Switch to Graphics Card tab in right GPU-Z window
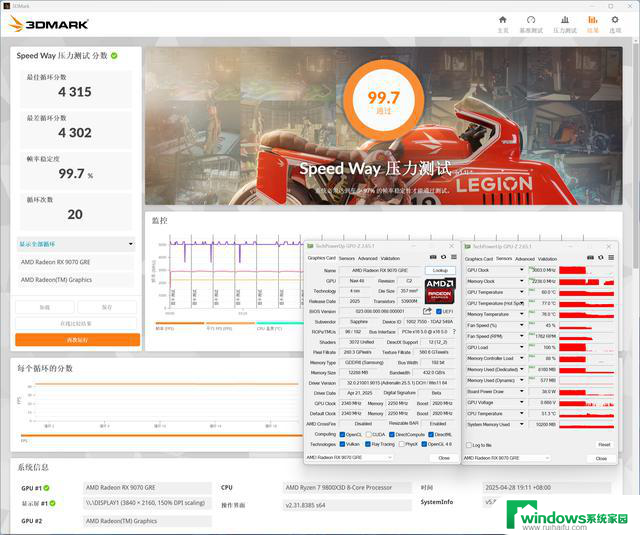The width and height of the screenshot is (640, 535). 479,259
